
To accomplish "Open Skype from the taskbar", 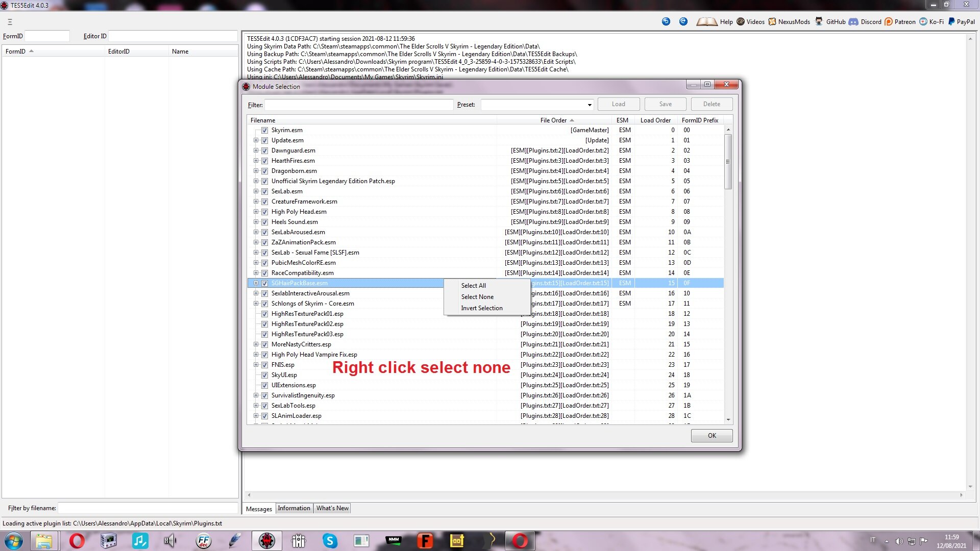I will (x=330, y=541).
